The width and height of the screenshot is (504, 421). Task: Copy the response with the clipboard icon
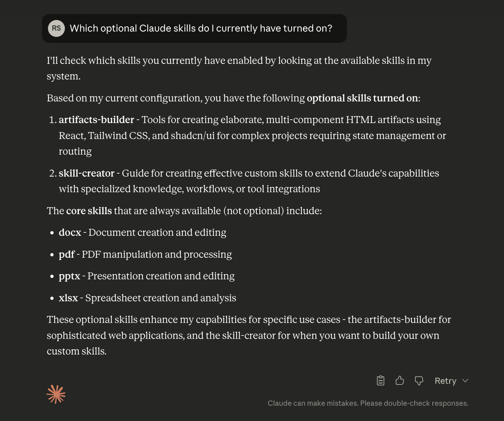coord(380,380)
